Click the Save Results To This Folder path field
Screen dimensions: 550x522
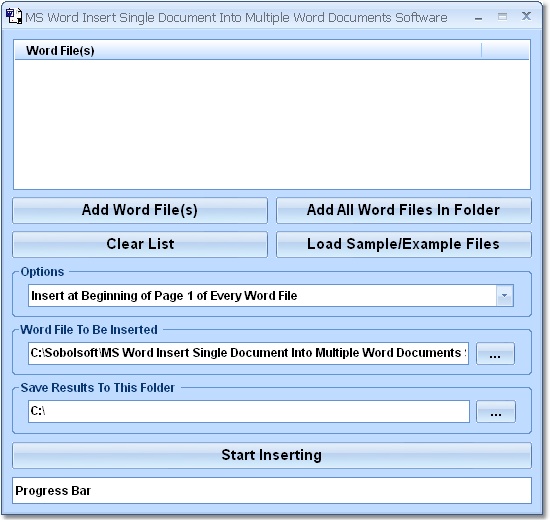[x=249, y=411]
